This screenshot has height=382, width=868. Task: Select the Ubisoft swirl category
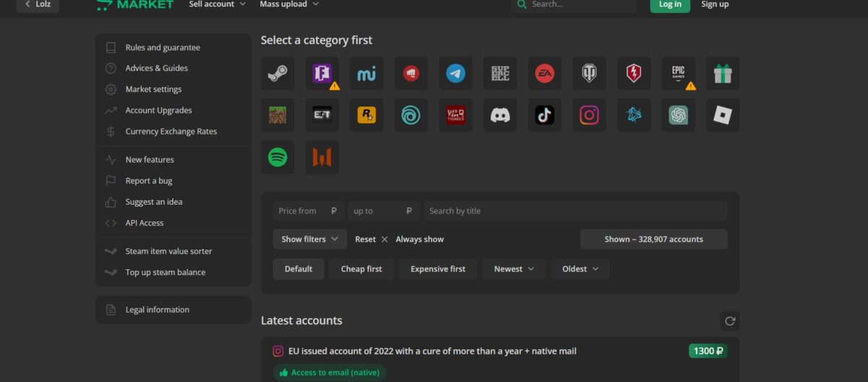[x=411, y=115]
